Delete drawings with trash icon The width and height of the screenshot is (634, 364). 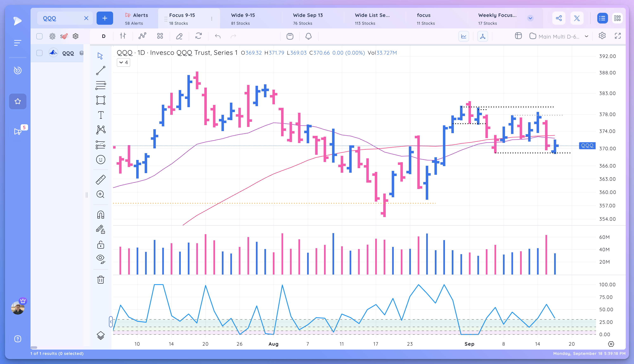(x=100, y=279)
